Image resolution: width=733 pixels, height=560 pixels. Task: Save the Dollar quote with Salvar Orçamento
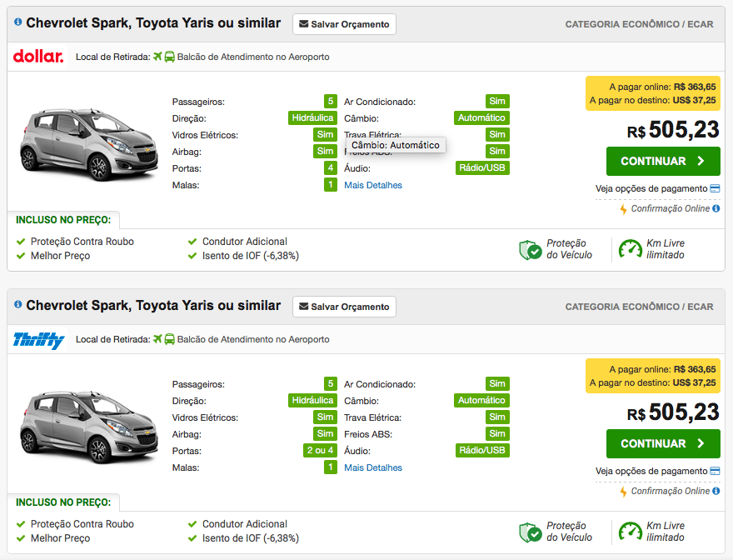pyautogui.click(x=344, y=24)
